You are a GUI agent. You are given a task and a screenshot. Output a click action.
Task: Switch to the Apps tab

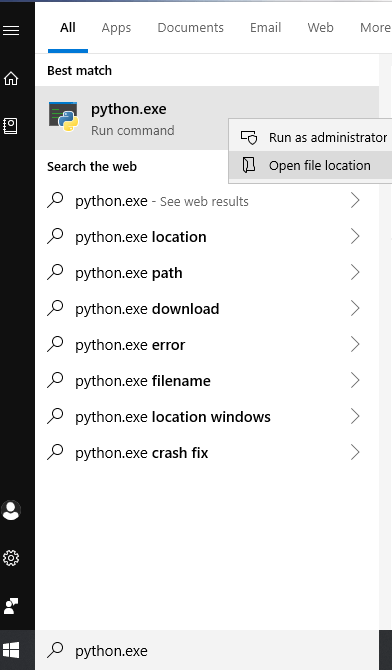click(116, 28)
